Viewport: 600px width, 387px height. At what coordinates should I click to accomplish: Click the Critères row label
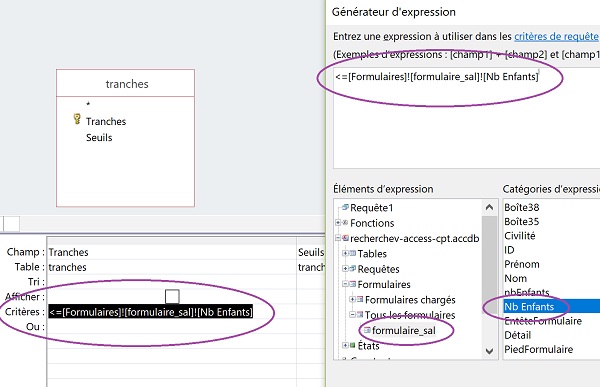point(25,312)
